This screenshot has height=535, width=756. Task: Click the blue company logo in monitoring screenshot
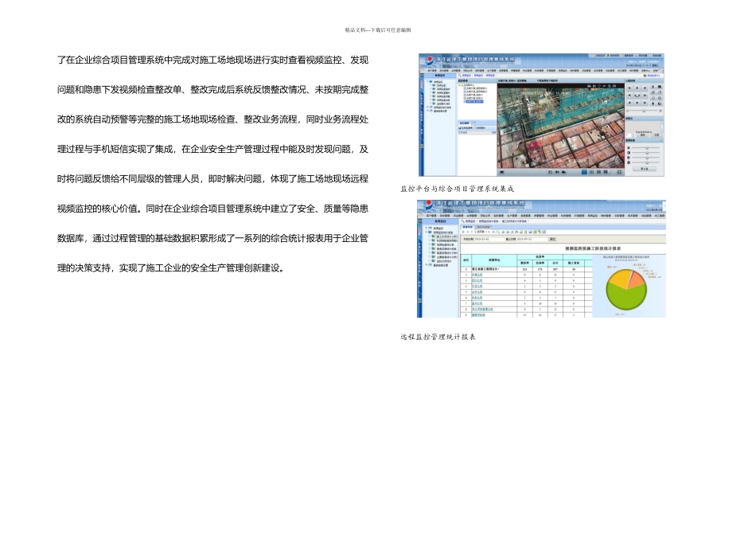click(x=429, y=62)
